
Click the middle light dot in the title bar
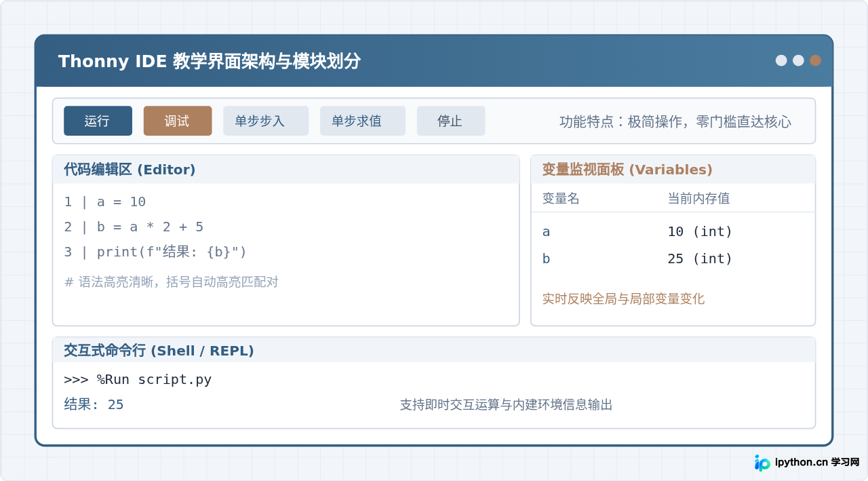point(798,60)
